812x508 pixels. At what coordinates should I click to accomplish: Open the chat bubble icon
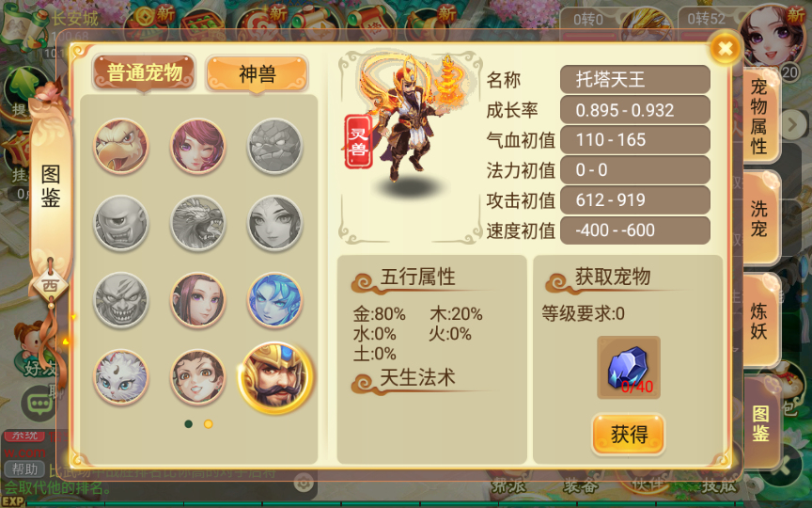pos(39,404)
